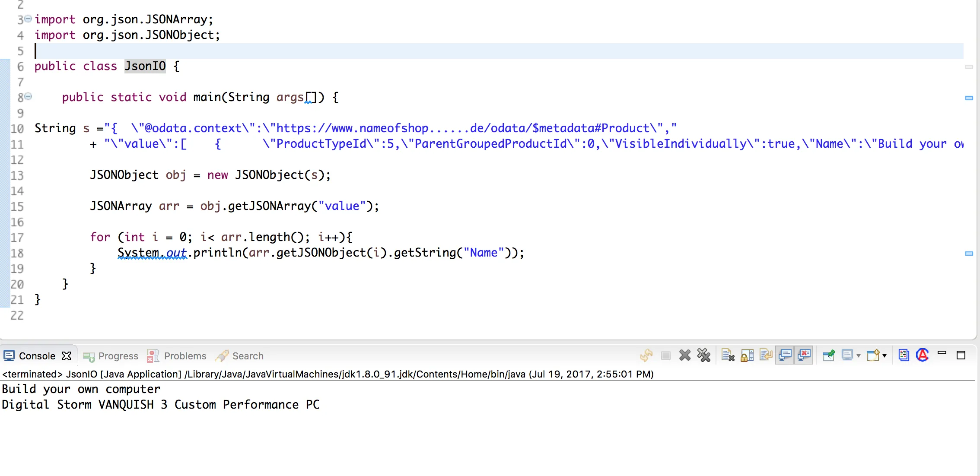Collapse the main method fold marker
980x476 pixels.
[x=28, y=96]
